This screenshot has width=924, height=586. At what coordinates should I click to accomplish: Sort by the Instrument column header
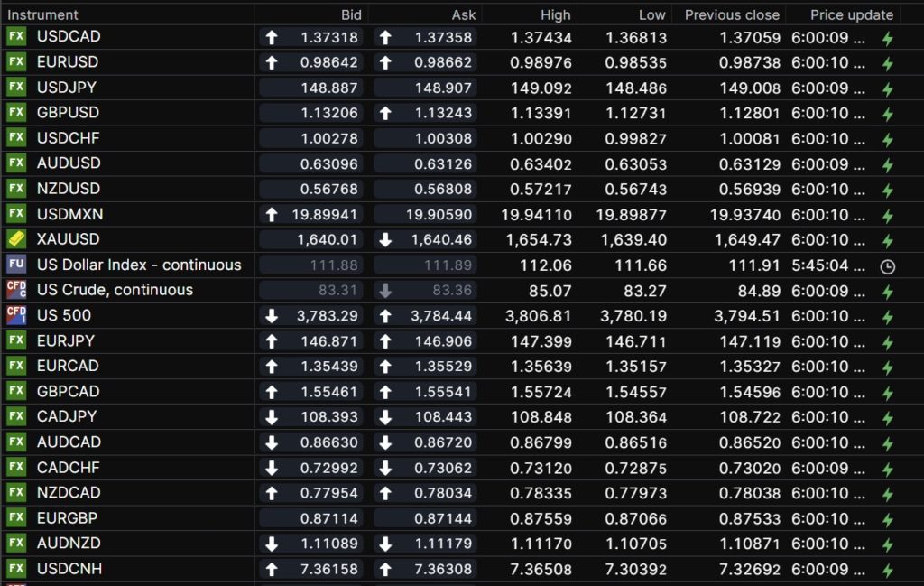[43, 14]
